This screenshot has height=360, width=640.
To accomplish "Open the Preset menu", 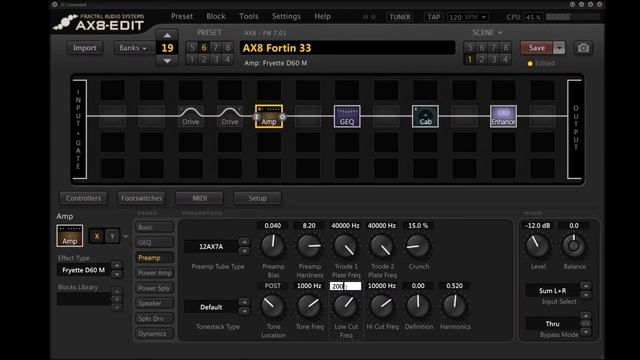I will click(182, 16).
